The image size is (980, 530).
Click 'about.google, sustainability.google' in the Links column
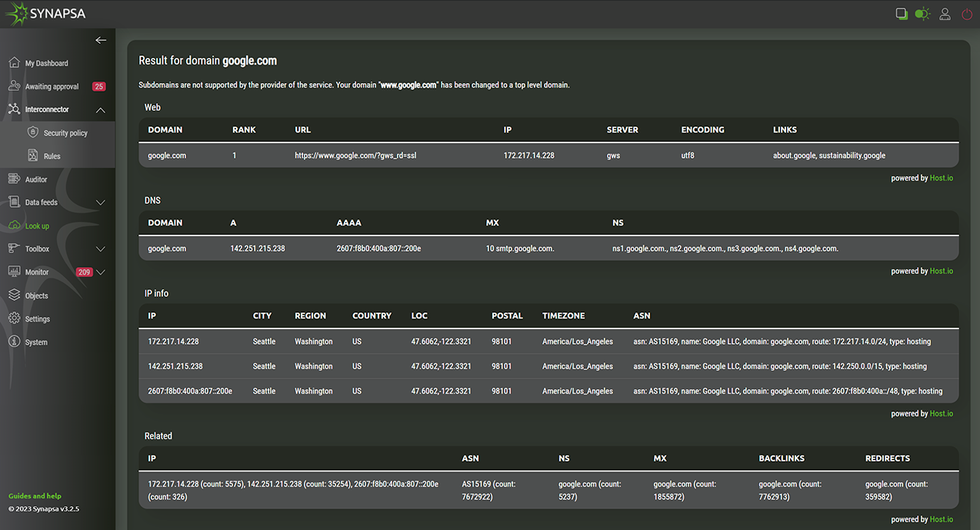829,155
